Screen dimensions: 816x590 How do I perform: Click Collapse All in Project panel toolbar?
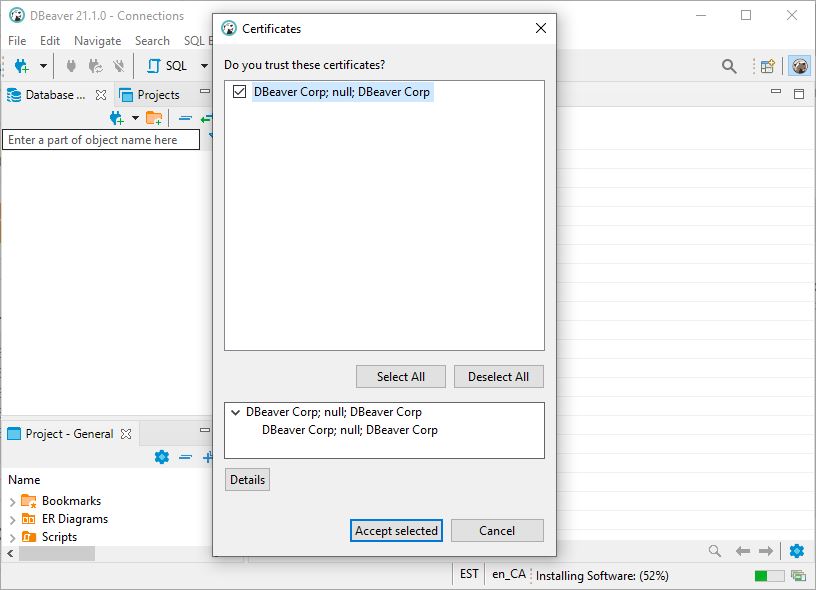[x=185, y=457]
